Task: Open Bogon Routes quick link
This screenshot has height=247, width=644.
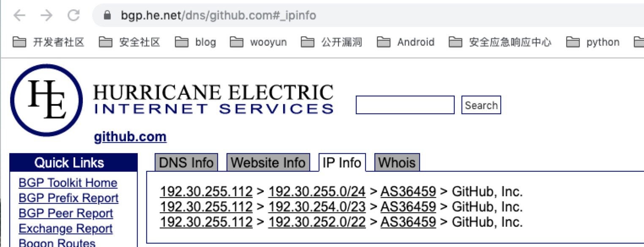Action: click(57, 243)
